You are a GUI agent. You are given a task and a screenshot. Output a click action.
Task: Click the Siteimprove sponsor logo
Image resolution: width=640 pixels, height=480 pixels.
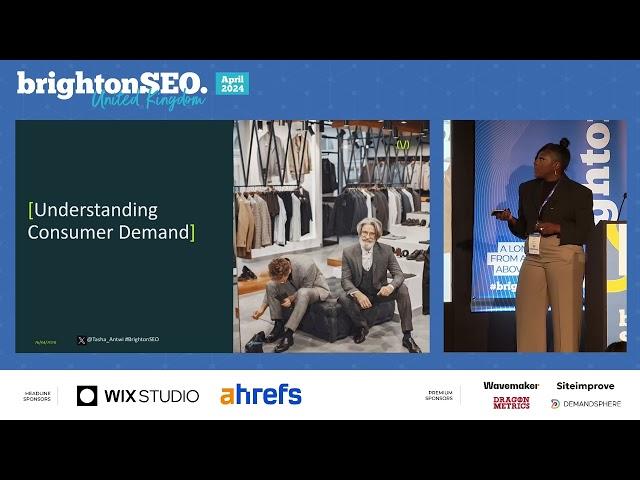tap(585, 385)
